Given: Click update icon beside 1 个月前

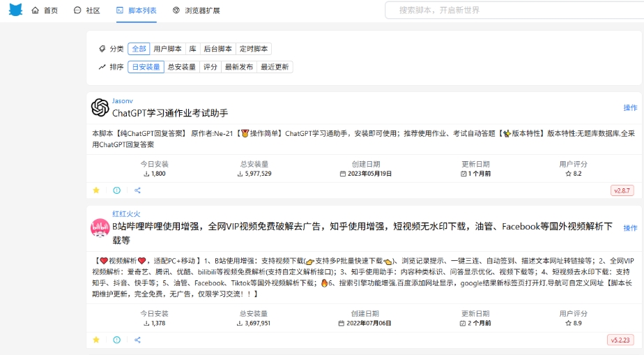Looking at the screenshot, I should pyautogui.click(x=463, y=174).
